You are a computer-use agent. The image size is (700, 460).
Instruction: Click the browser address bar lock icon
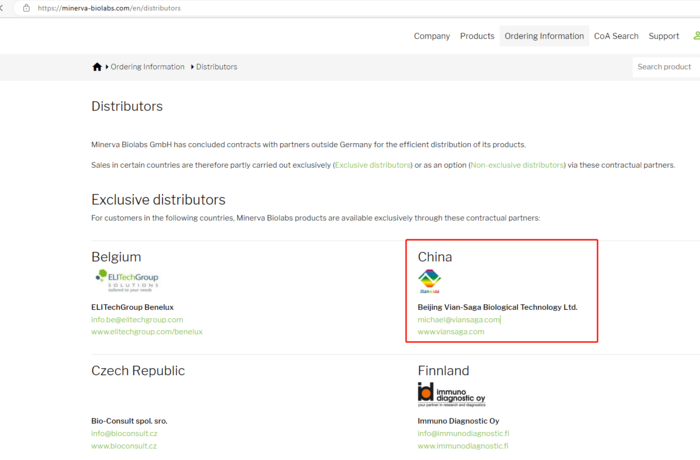pyautogui.click(x=26, y=8)
